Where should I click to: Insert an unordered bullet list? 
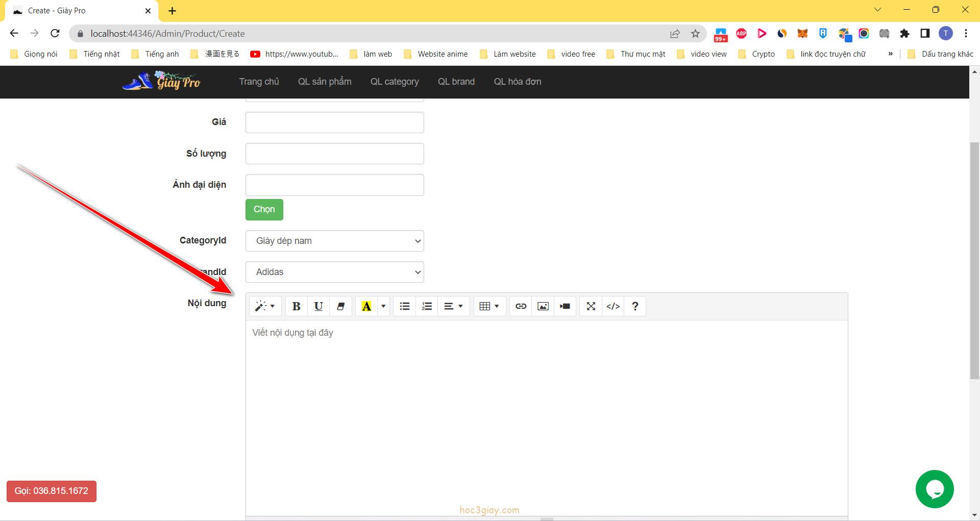click(405, 306)
